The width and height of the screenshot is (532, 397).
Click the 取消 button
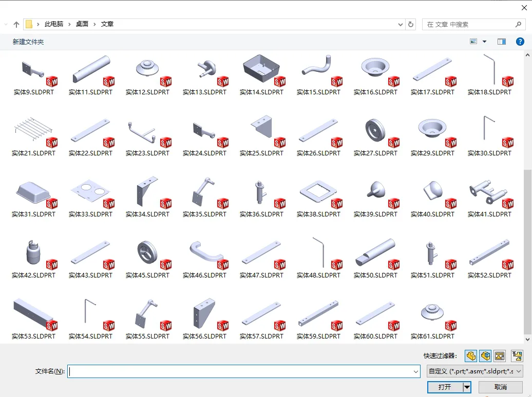[501, 387]
